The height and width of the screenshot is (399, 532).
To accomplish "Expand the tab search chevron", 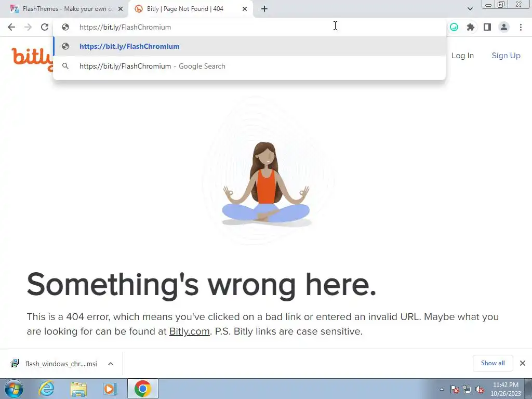I will point(470,9).
